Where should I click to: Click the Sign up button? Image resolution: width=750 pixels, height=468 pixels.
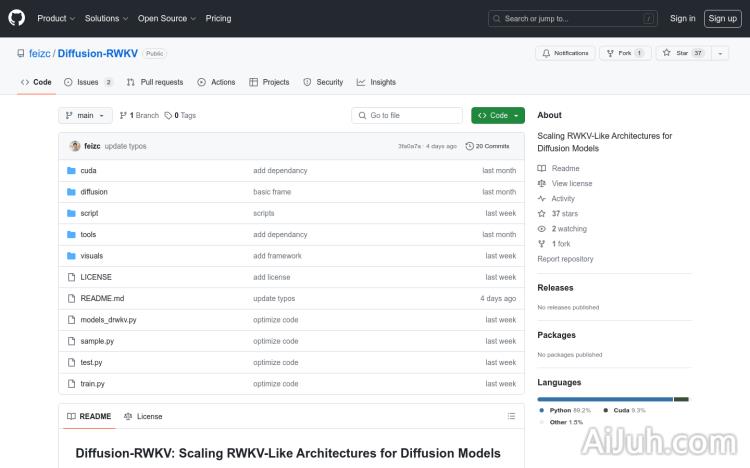721,18
